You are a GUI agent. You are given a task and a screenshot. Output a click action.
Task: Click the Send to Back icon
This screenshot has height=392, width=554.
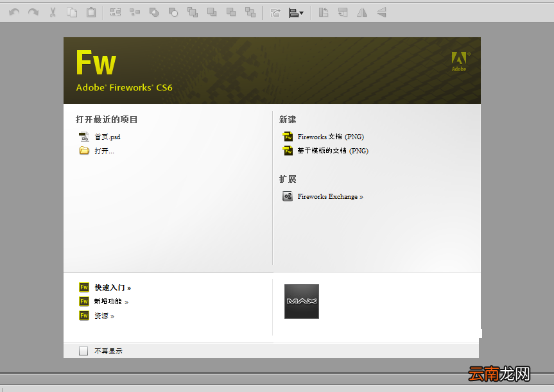click(250, 13)
